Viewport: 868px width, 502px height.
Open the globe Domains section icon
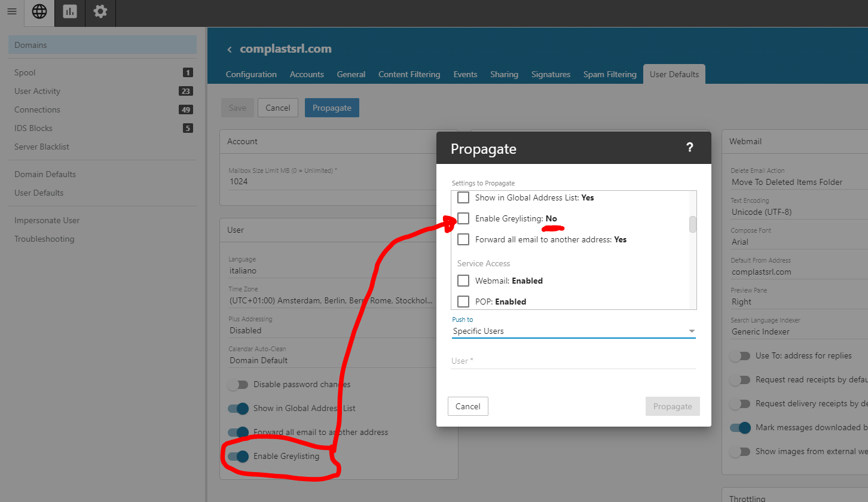pos(39,12)
